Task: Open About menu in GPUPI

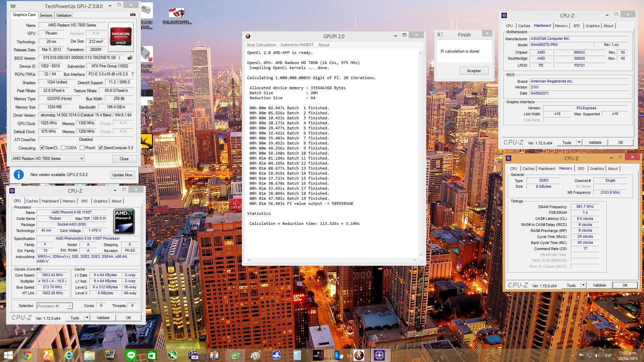Action: [x=324, y=45]
